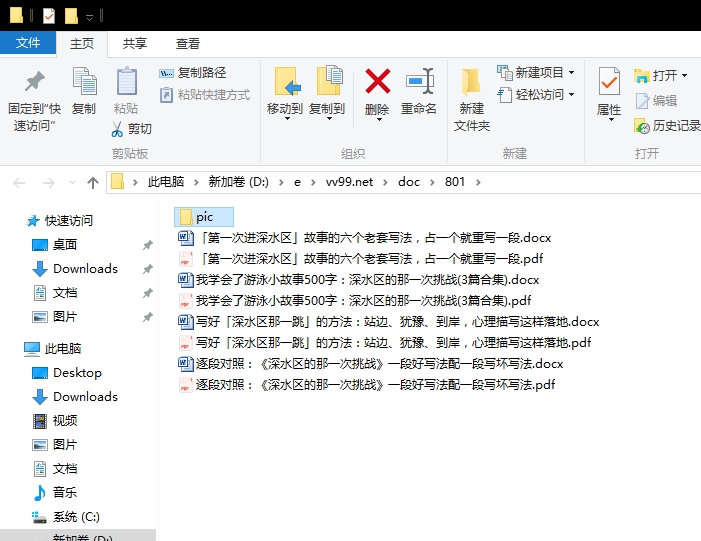Click the Rename (重命名) icon
Viewport: 701px width, 541px height.
[419, 81]
